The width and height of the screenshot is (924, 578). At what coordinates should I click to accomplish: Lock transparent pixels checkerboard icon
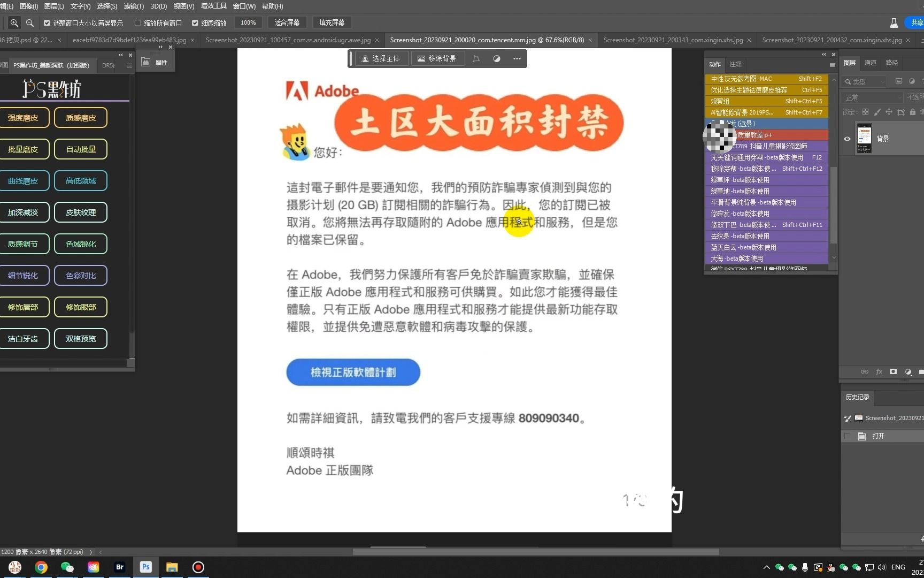tap(865, 112)
